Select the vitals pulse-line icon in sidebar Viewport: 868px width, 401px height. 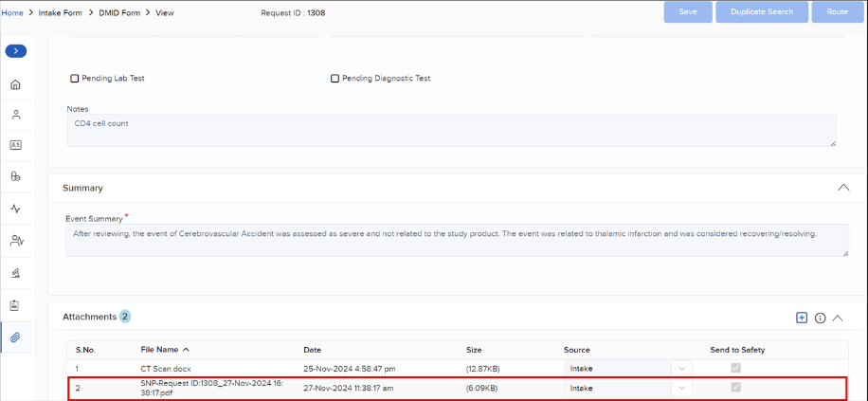(15, 209)
